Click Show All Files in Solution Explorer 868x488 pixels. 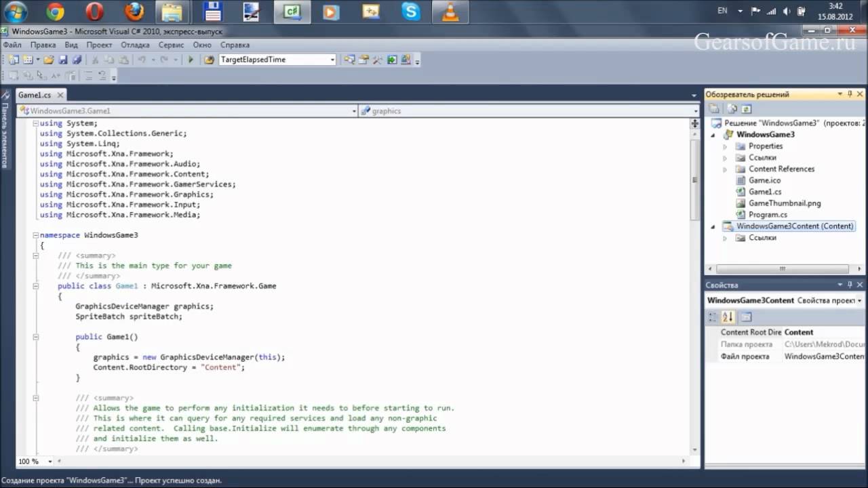coord(732,108)
